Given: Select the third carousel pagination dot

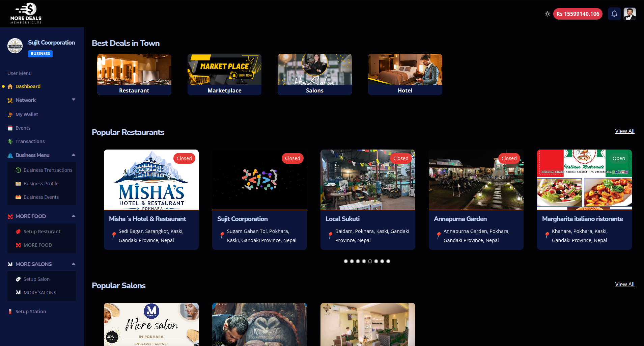Looking at the screenshot, I should coord(358,261).
